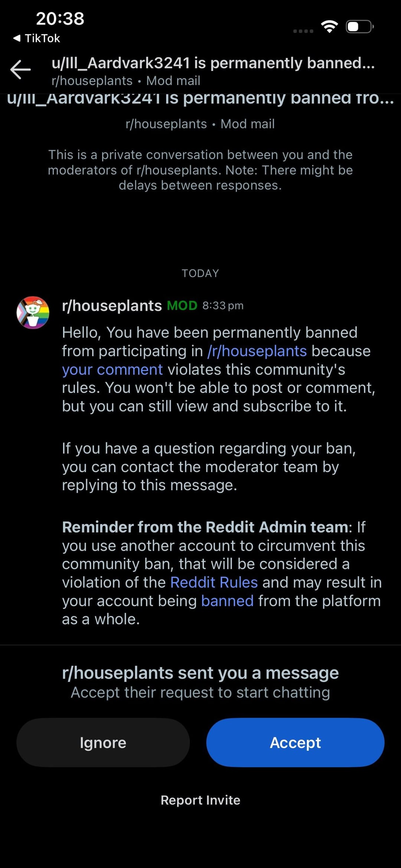Open the /r/houseplants link
401x868 pixels.
pyautogui.click(x=257, y=351)
